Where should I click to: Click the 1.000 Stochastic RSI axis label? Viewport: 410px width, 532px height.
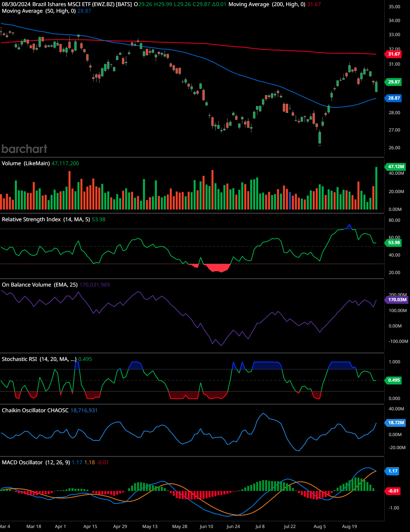[x=394, y=362]
